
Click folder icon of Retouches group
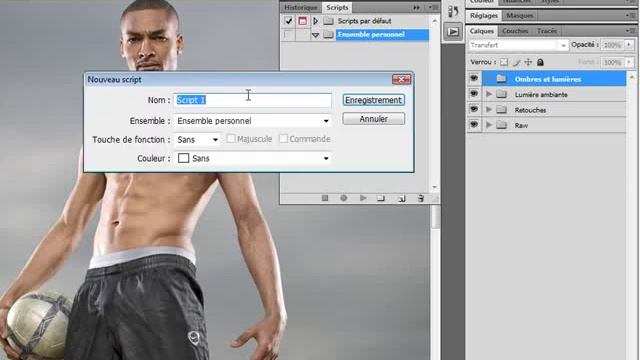click(x=501, y=110)
